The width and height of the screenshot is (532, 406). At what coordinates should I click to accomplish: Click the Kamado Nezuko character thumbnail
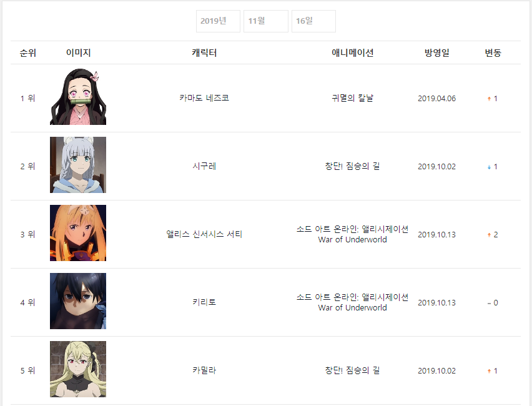tap(78, 97)
